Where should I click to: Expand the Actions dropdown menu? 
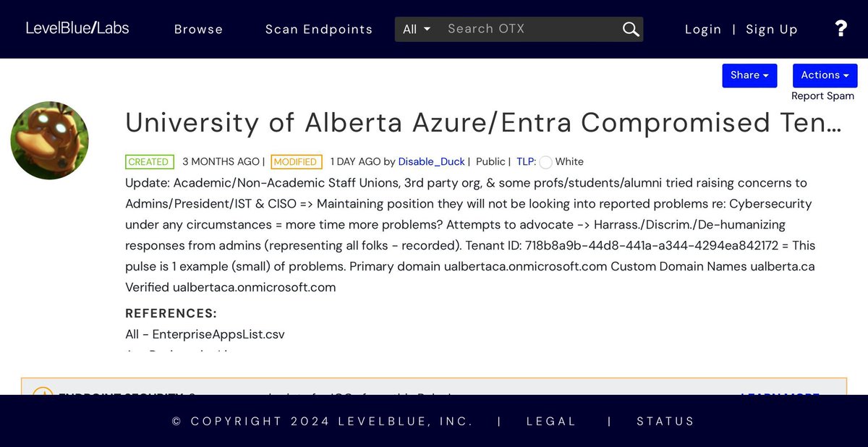pos(825,75)
